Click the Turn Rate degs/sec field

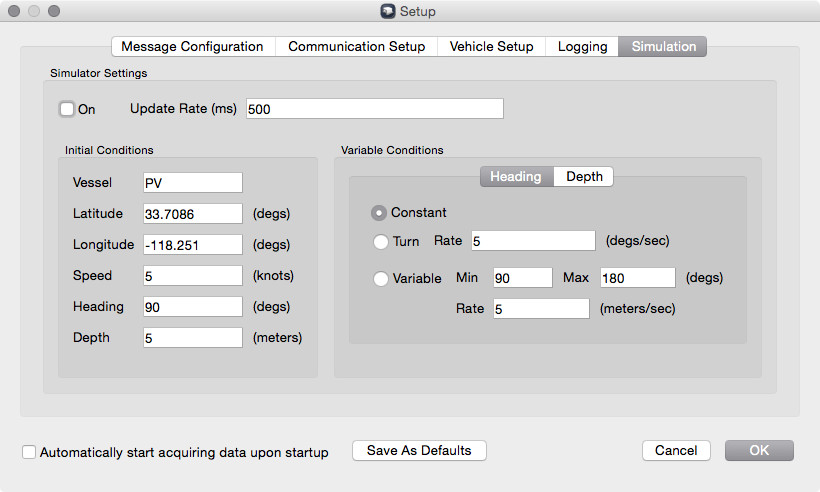(x=531, y=240)
